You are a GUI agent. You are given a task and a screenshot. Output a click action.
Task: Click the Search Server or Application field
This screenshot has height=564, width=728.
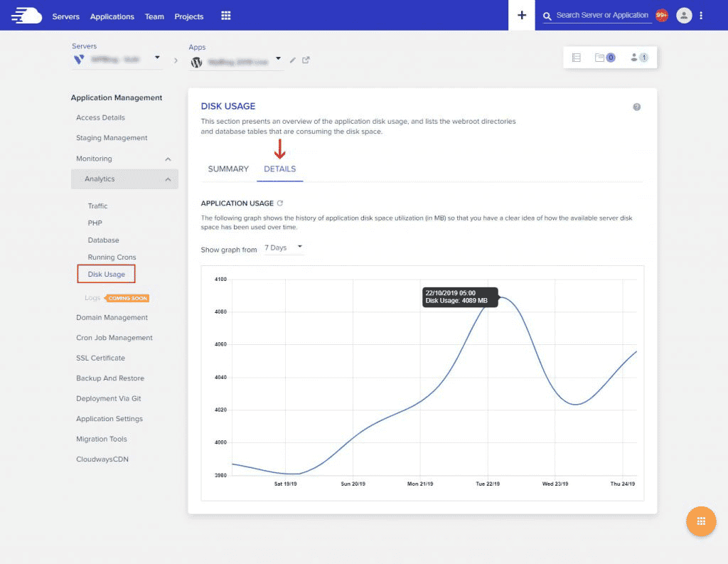601,16
